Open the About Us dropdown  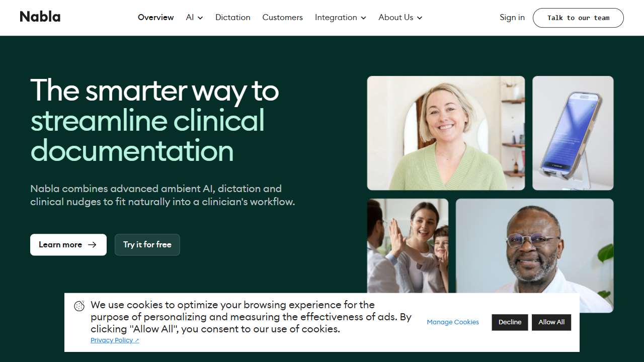click(400, 17)
